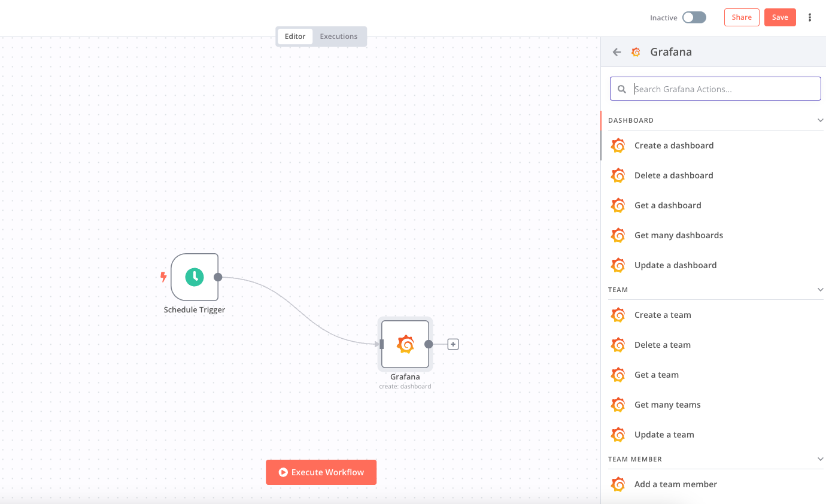Open the three-dot workflow options menu

pyautogui.click(x=810, y=17)
